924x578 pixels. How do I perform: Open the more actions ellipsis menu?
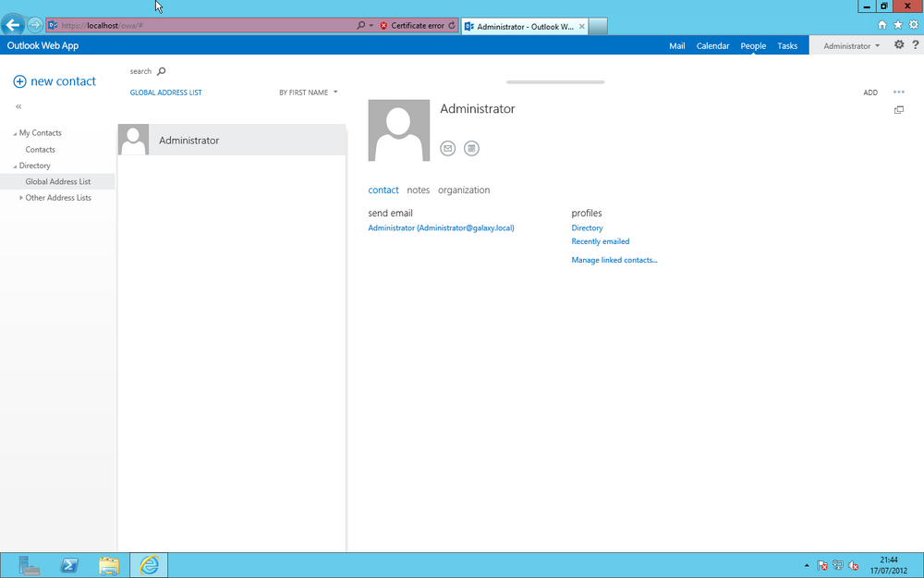(899, 92)
